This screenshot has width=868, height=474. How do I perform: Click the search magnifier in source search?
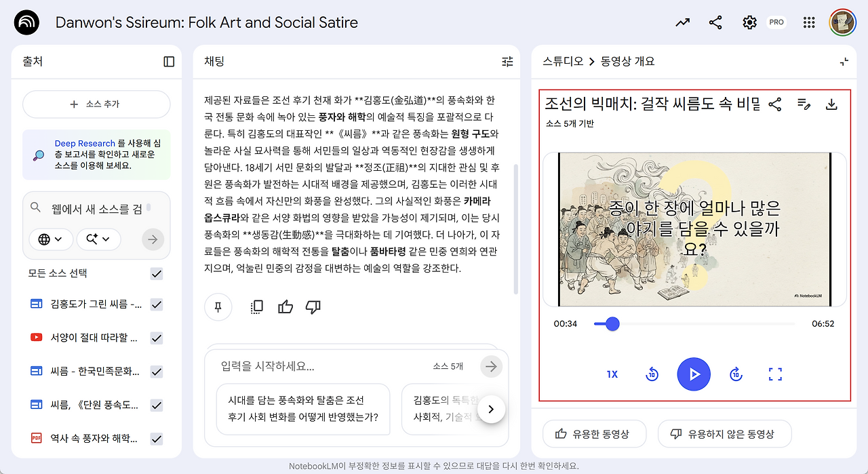36,208
